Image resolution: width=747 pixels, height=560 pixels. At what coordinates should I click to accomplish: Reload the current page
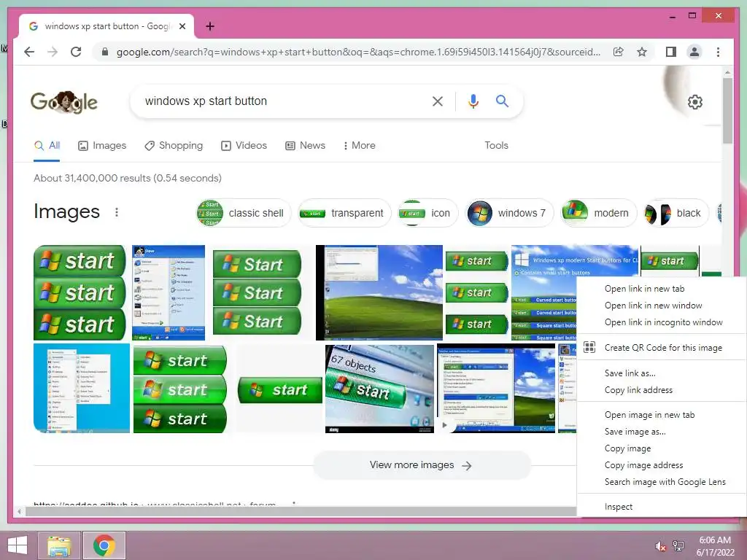(76, 52)
